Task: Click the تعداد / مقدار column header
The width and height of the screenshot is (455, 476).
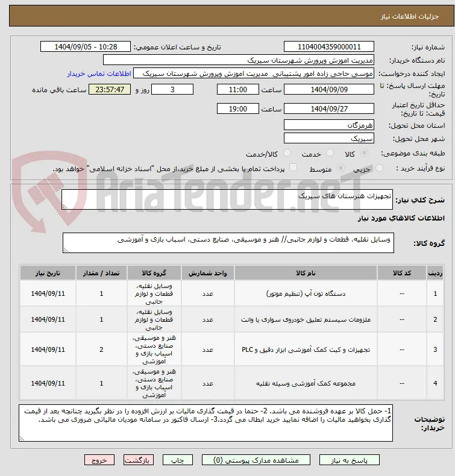Action: [x=101, y=273]
